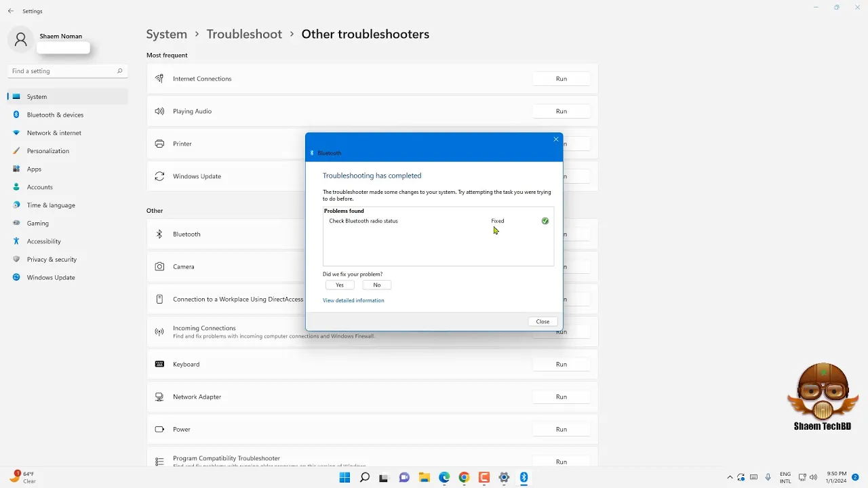This screenshot has width=868, height=488.
Task: Close the Bluetooth dialog with X
Action: pyautogui.click(x=556, y=139)
